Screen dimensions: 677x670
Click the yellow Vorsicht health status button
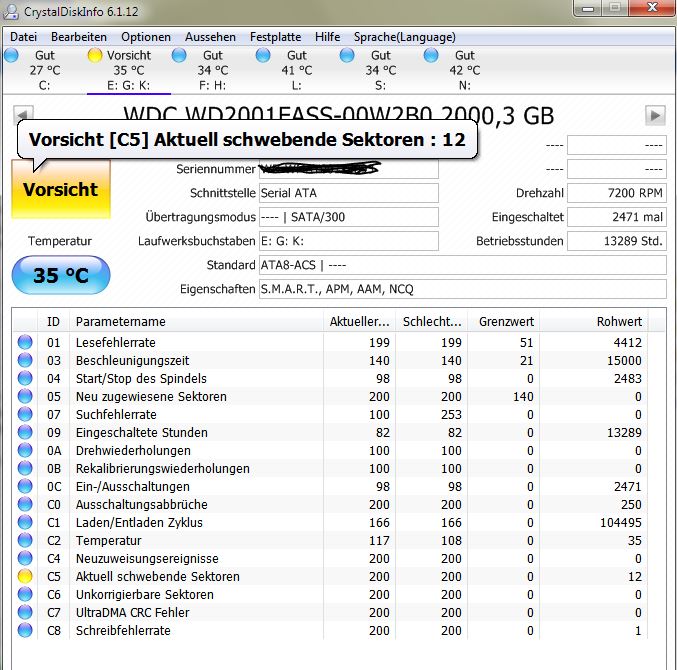point(61,189)
